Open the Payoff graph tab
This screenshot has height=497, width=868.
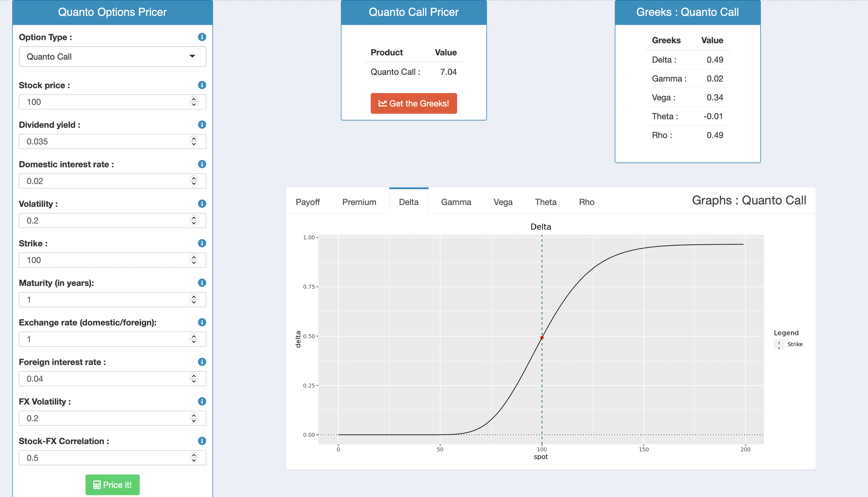click(307, 202)
